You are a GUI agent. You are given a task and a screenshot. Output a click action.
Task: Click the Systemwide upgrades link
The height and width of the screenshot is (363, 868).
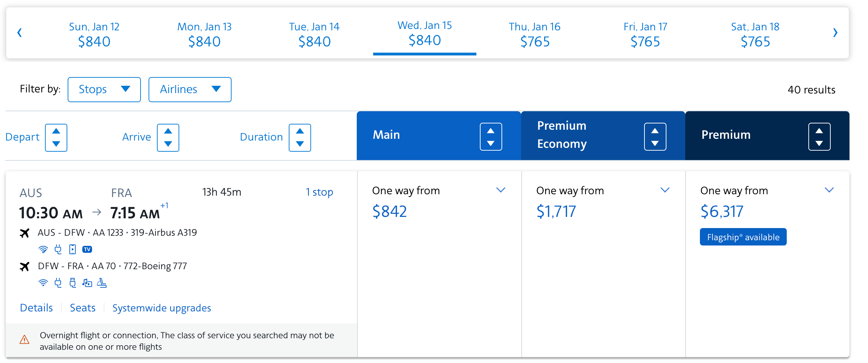point(161,308)
